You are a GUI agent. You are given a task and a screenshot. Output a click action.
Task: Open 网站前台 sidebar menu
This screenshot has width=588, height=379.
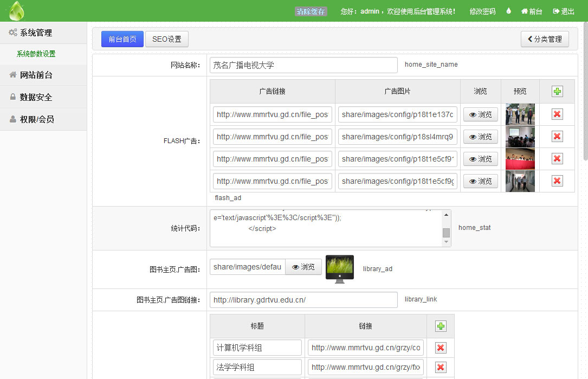coord(43,75)
